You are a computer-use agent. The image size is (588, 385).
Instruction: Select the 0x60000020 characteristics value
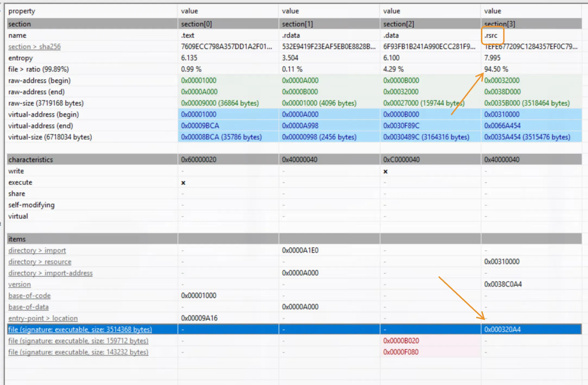point(199,160)
